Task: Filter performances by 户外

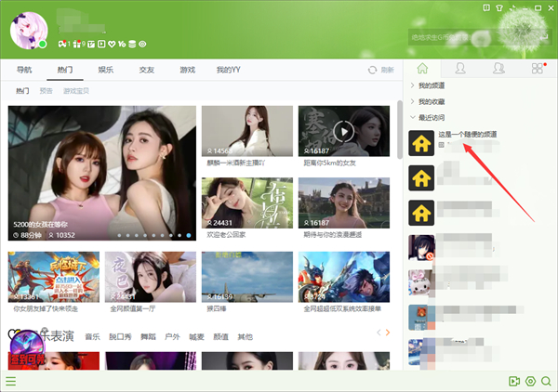Action: tap(172, 336)
